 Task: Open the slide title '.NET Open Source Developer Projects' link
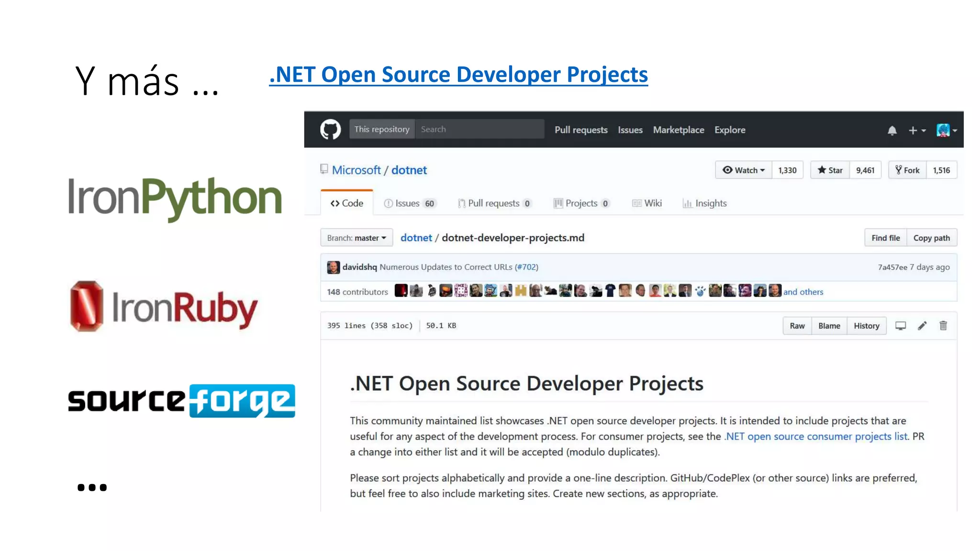(458, 75)
